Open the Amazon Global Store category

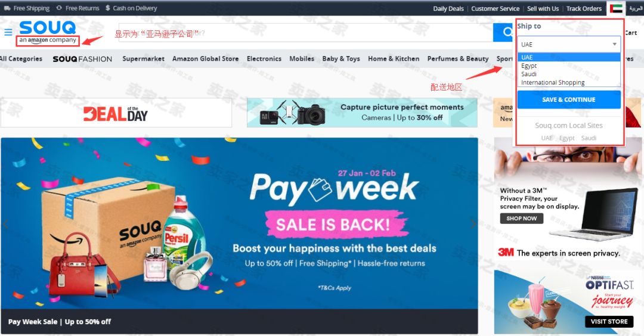pos(205,58)
